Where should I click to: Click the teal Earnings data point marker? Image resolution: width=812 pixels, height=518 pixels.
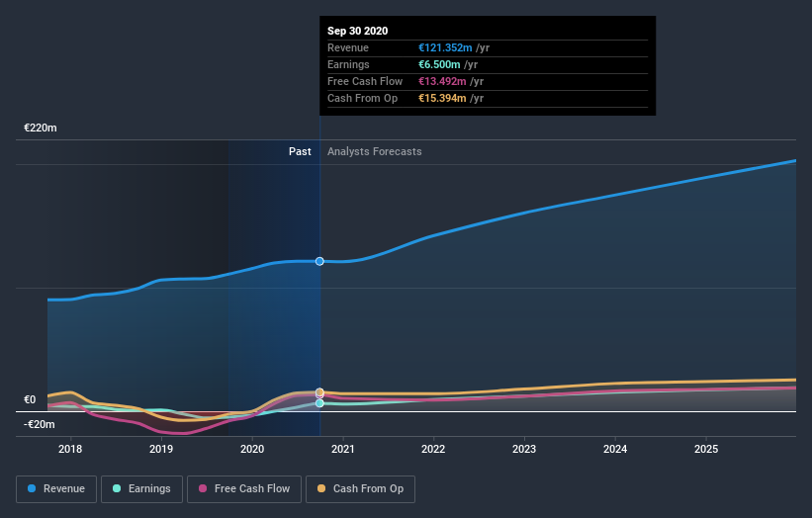click(x=319, y=403)
